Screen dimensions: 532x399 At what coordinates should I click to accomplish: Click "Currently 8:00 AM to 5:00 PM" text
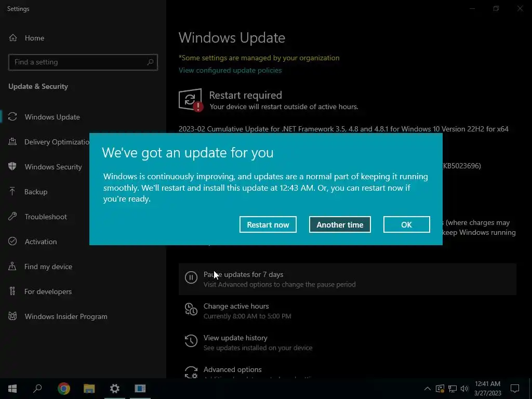pyautogui.click(x=247, y=316)
